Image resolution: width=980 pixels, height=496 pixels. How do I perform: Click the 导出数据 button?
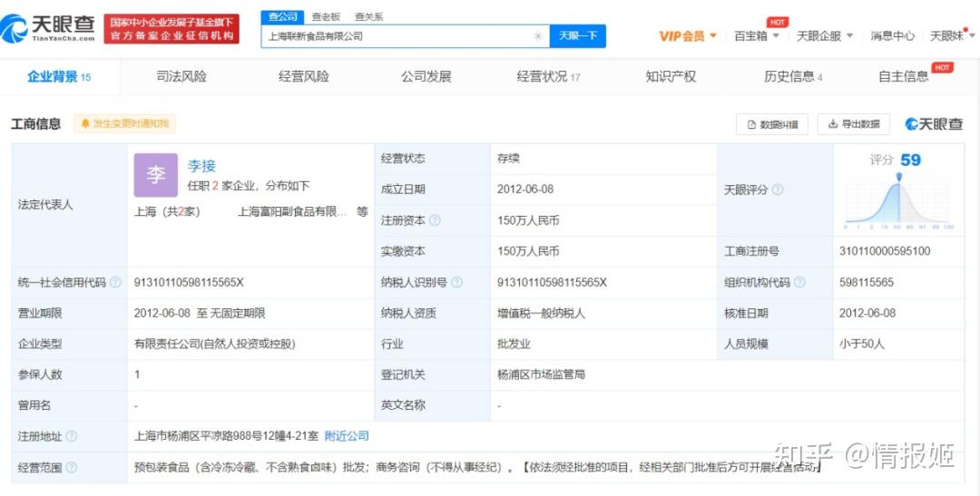coord(853,124)
